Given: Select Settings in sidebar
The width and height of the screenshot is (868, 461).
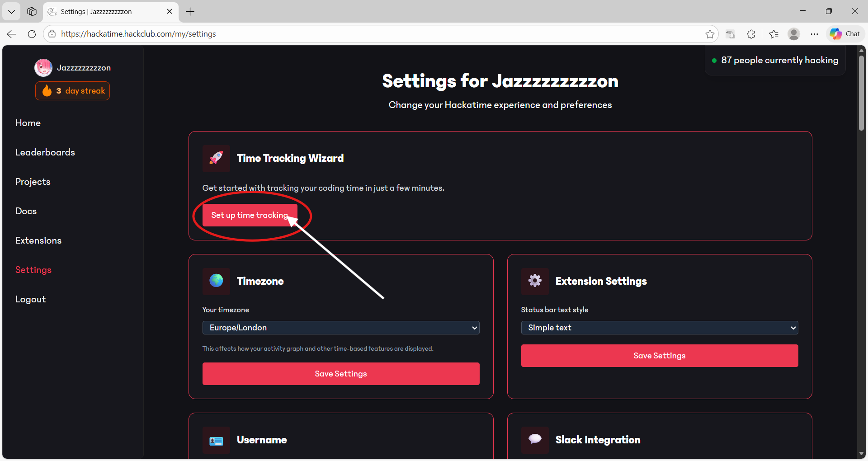Looking at the screenshot, I should point(33,270).
